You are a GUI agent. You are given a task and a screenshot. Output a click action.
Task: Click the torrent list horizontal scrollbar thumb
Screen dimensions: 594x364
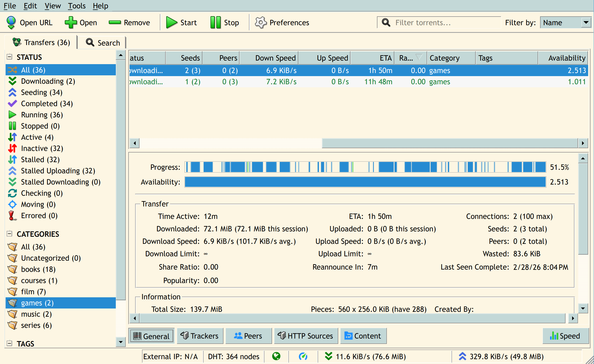(449, 143)
